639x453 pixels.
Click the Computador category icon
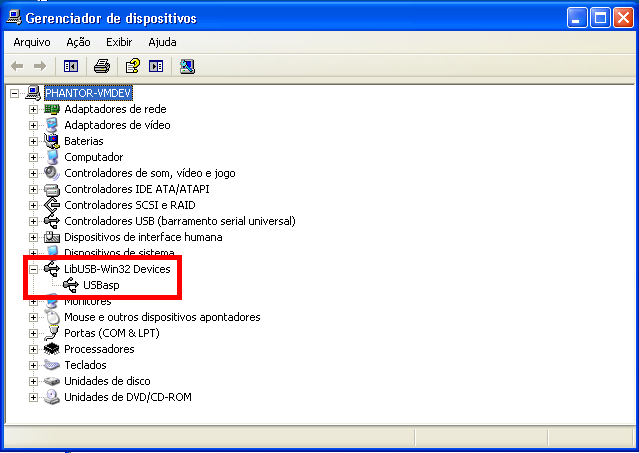click(52, 157)
